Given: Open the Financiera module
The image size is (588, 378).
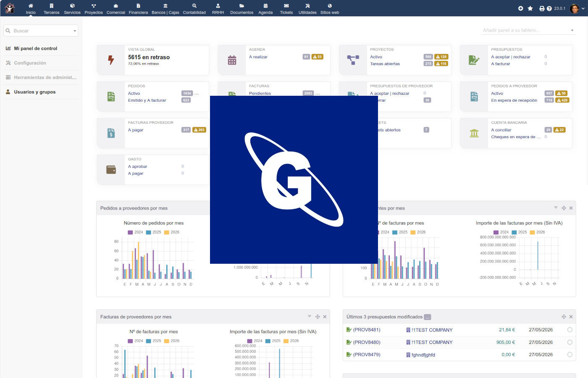Looking at the screenshot, I should 138,8.
